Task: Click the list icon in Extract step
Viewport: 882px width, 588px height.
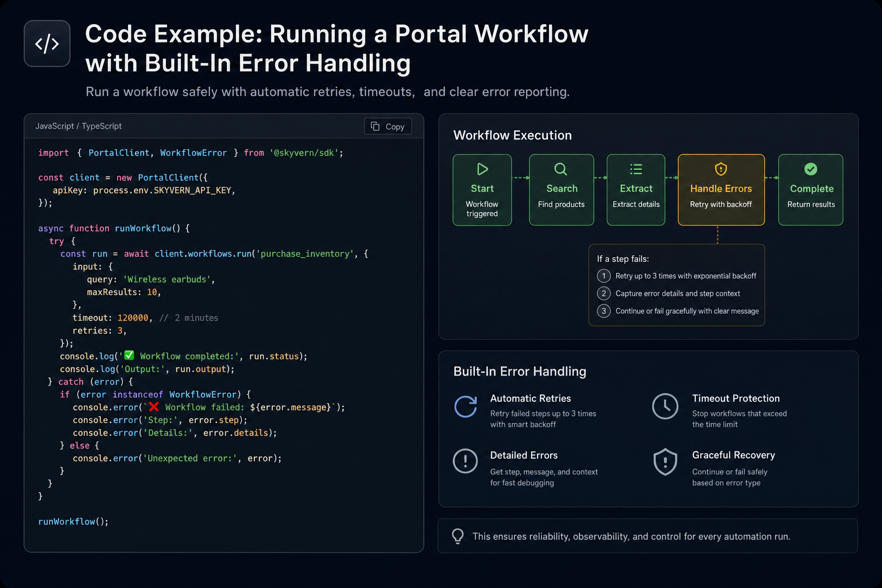Action: pyautogui.click(x=636, y=169)
